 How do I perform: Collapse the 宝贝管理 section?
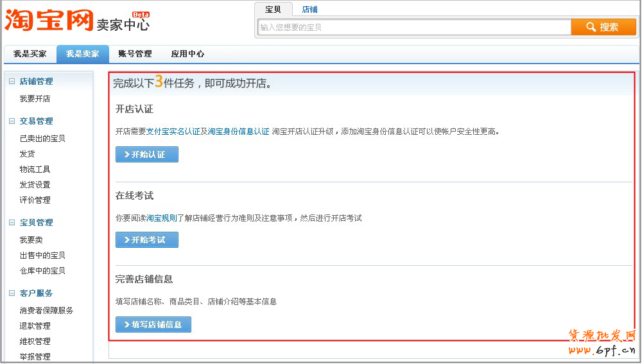click(12, 223)
